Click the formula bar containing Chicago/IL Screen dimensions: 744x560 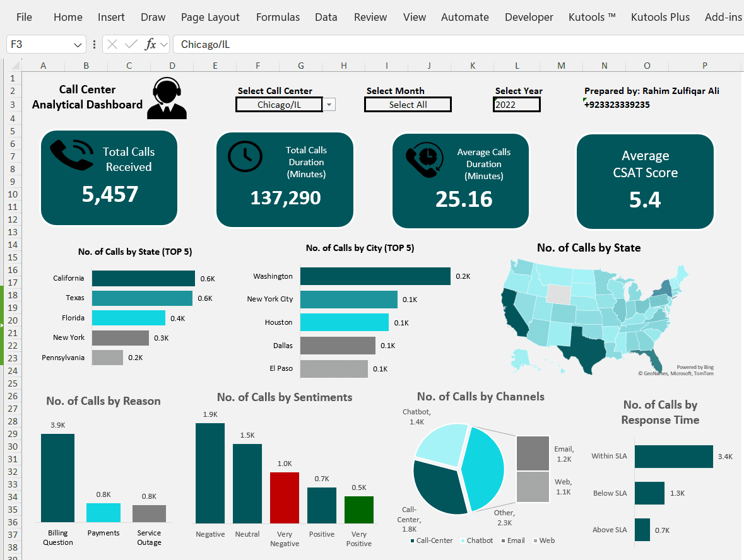pos(458,45)
